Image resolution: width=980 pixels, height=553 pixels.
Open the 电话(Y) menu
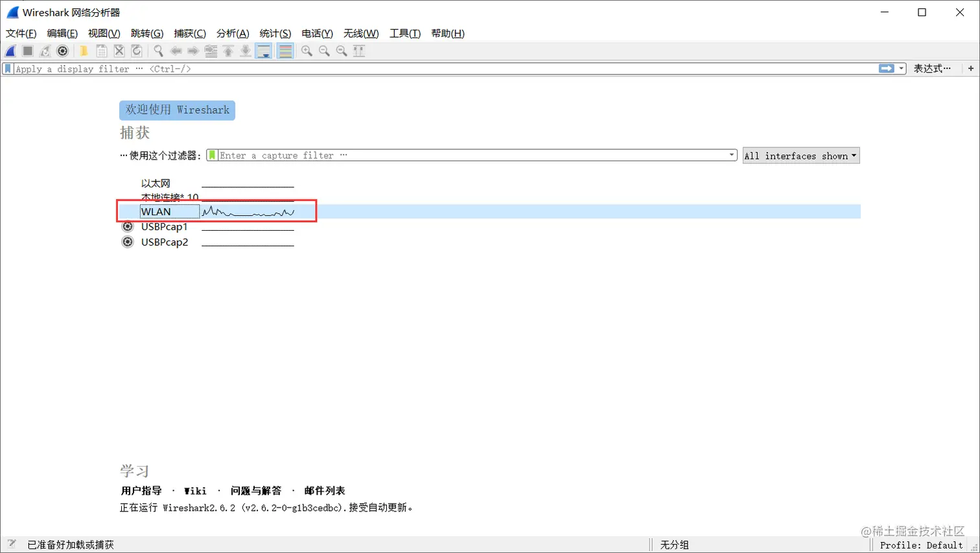click(318, 34)
